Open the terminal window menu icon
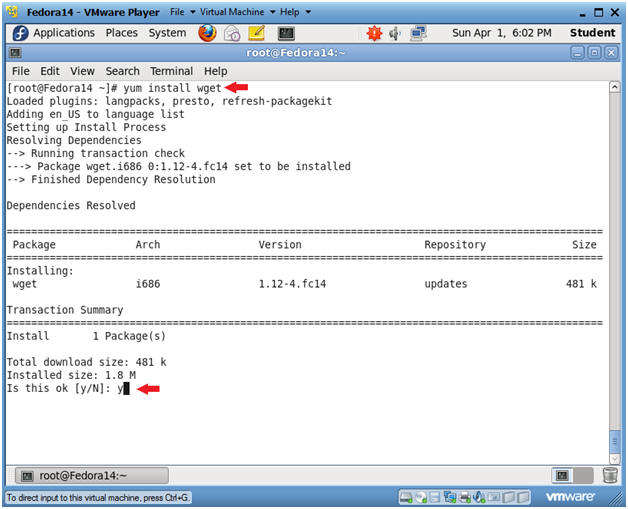Image resolution: width=628 pixels, height=509 pixels. click(15, 53)
